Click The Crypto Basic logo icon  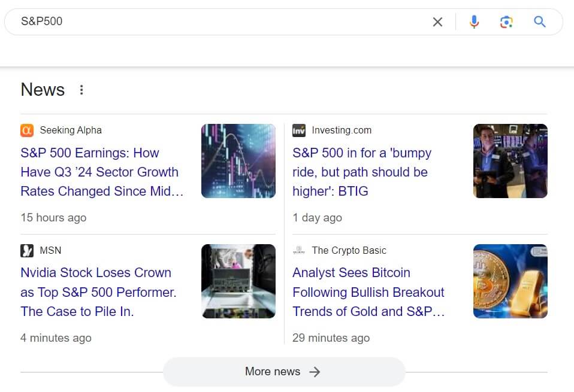click(299, 251)
